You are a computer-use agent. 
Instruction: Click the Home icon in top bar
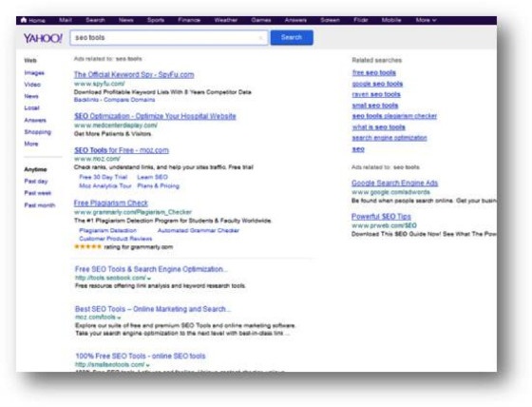(24, 20)
